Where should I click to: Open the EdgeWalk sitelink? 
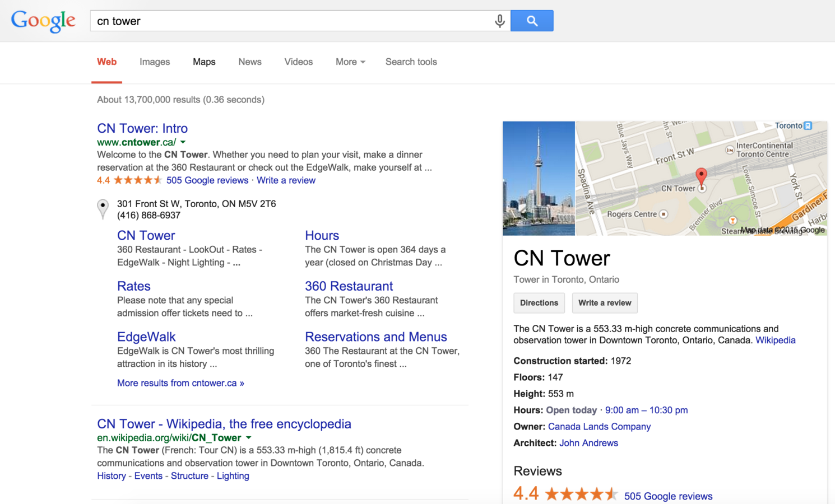146,337
